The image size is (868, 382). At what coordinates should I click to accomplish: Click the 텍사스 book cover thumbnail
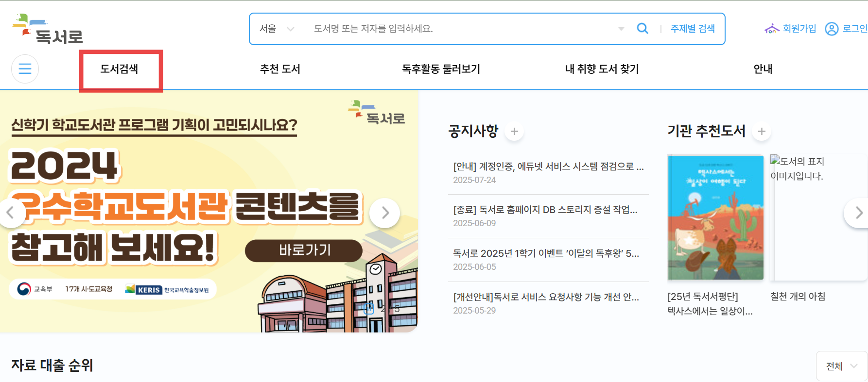pyautogui.click(x=715, y=217)
